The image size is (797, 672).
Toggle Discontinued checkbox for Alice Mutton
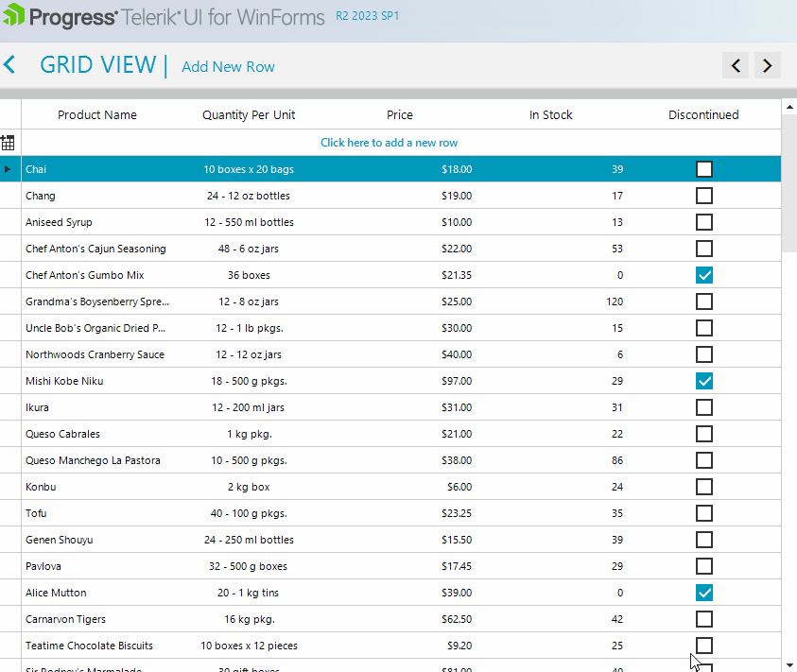(703, 593)
